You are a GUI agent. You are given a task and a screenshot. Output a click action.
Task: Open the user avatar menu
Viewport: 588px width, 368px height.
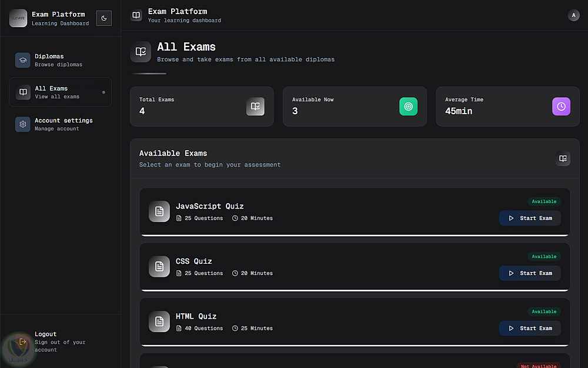pos(573,15)
